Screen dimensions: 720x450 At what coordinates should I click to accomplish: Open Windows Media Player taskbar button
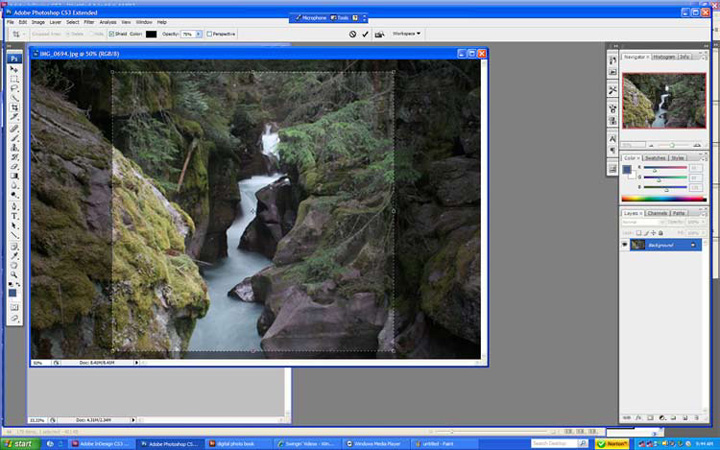coord(377,443)
